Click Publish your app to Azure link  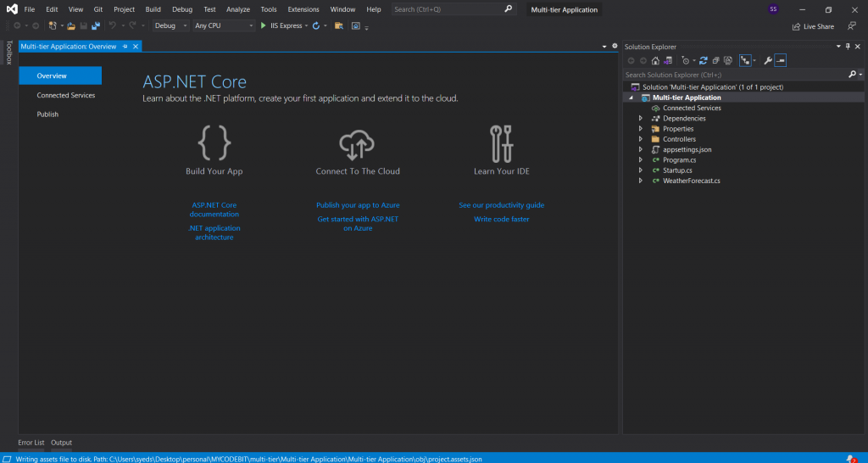tap(358, 205)
